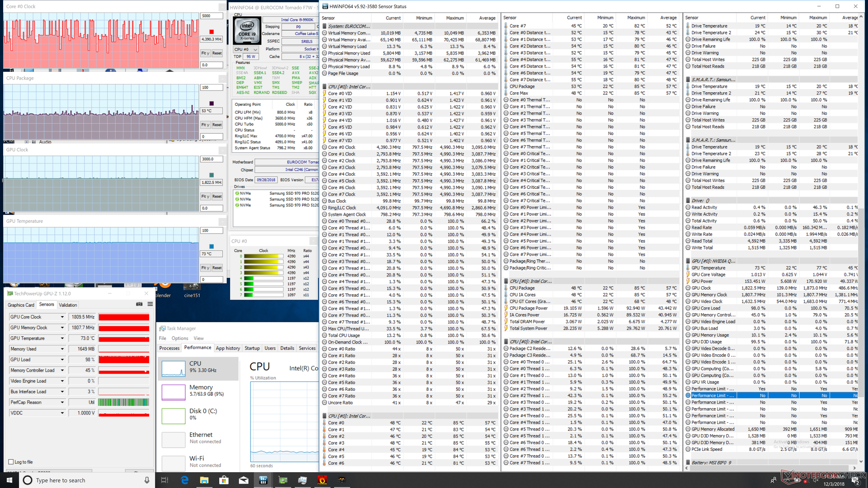This screenshot has height=488, width=868.
Task: Take a GPU-Z screenshot with the camera icon
Action: (139, 305)
